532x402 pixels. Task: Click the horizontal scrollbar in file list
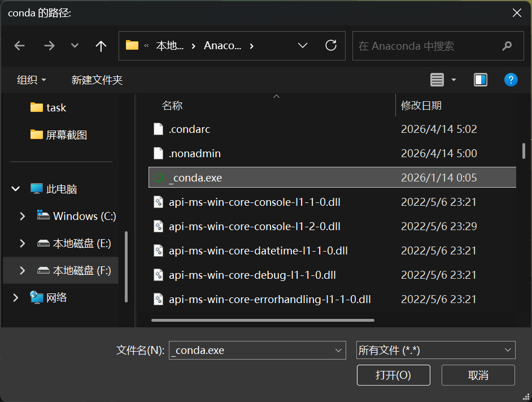(x=263, y=320)
